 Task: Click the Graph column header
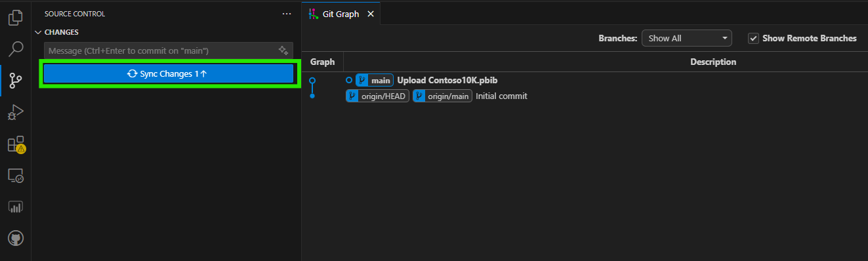[x=322, y=62]
